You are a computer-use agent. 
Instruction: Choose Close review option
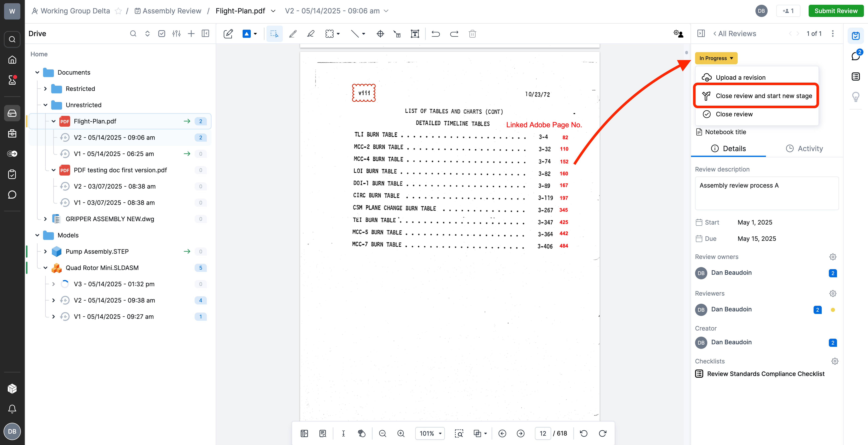tap(757, 114)
